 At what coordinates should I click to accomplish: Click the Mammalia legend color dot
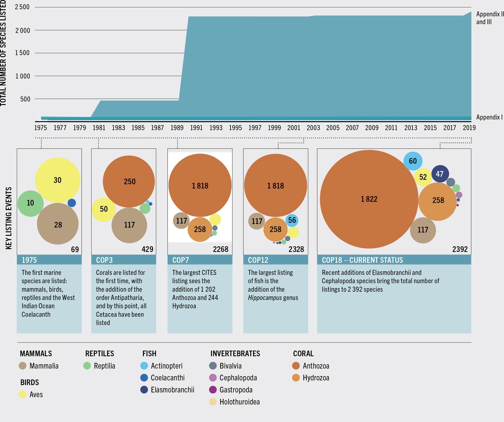22,366
